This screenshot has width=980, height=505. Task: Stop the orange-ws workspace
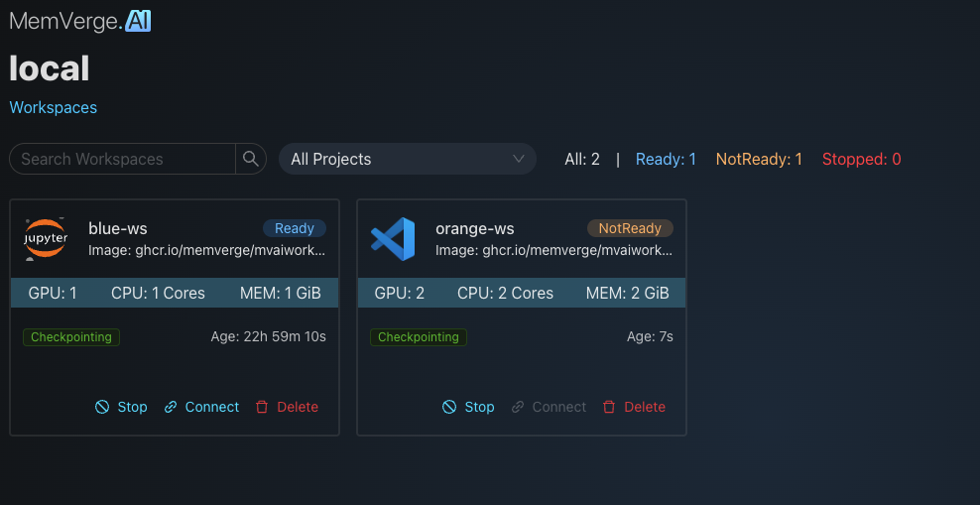pos(468,407)
